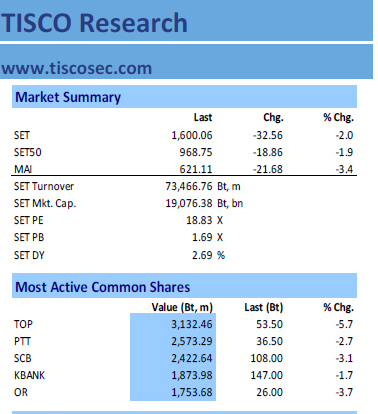The image size is (378, 414).
Task: Select the SET change value -32.56
Action: point(268,135)
